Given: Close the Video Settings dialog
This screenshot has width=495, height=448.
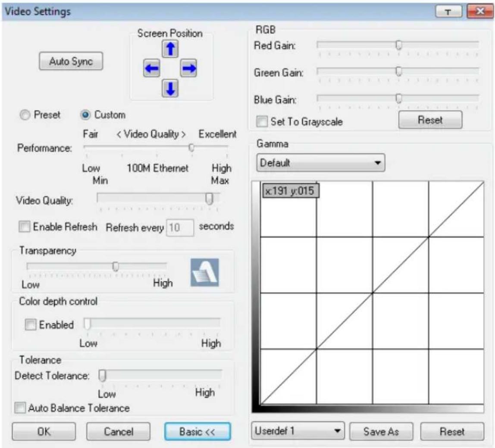Looking at the screenshot, I should (x=480, y=12).
